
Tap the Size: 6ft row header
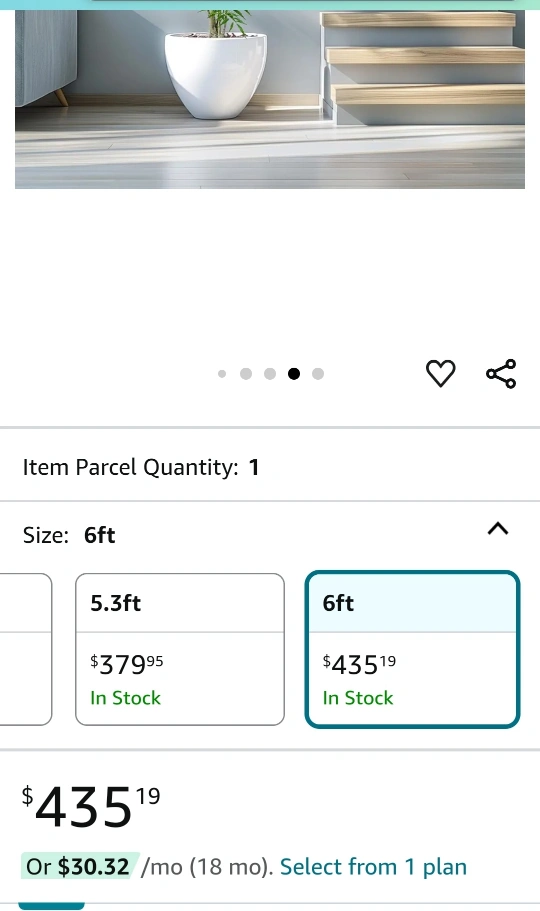point(270,535)
